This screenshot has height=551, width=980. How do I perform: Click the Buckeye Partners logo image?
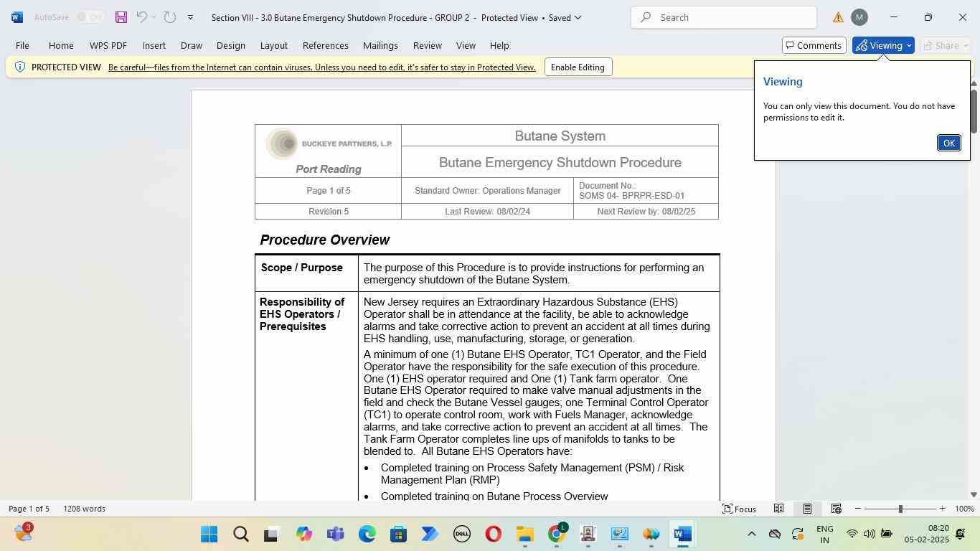[329, 143]
